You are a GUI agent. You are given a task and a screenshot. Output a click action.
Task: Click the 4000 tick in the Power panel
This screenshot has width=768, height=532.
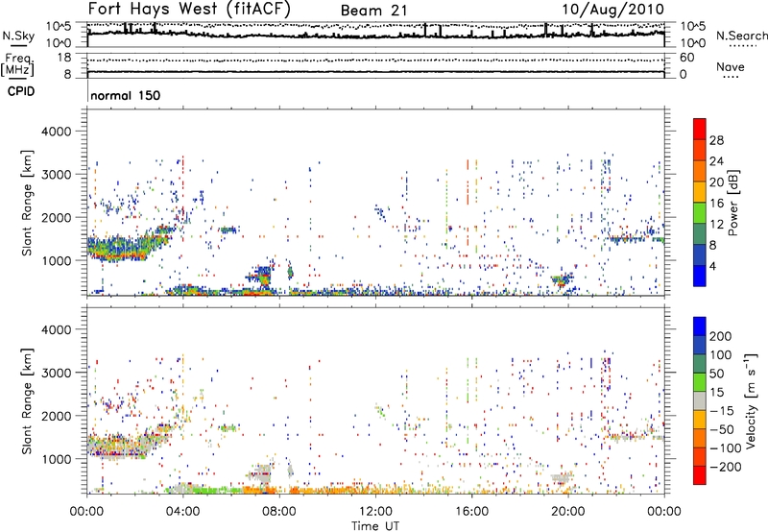[57, 132]
